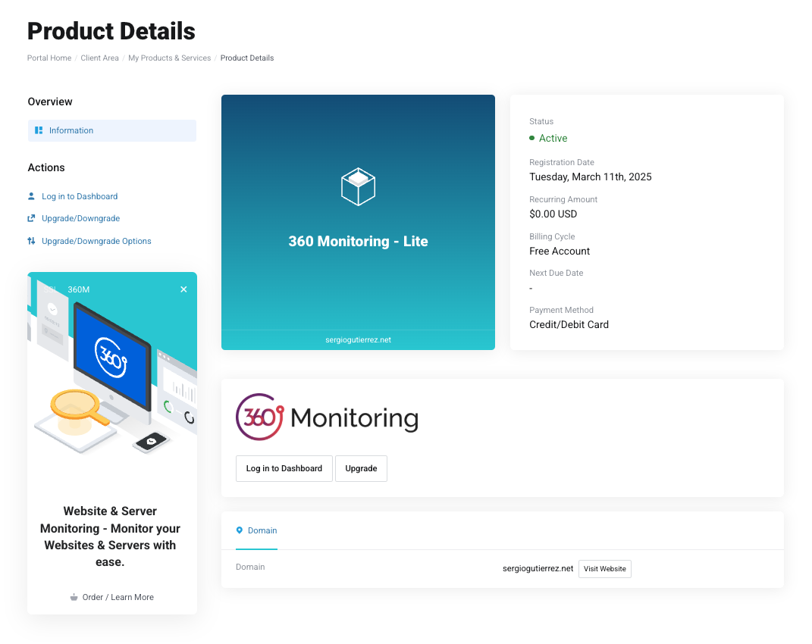This screenshot has height=644, width=812.
Task: Go to Client Area breadcrumb
Action: coord(99,58)
